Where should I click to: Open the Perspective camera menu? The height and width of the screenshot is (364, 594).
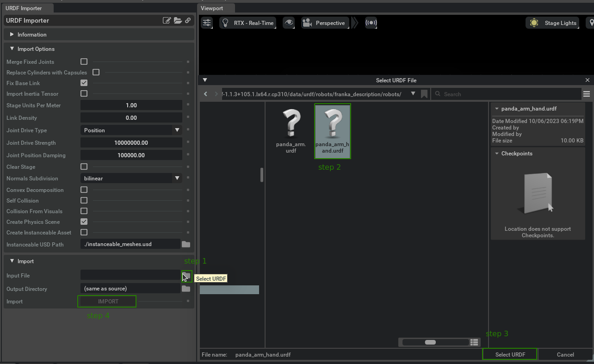tap(325, 23)
